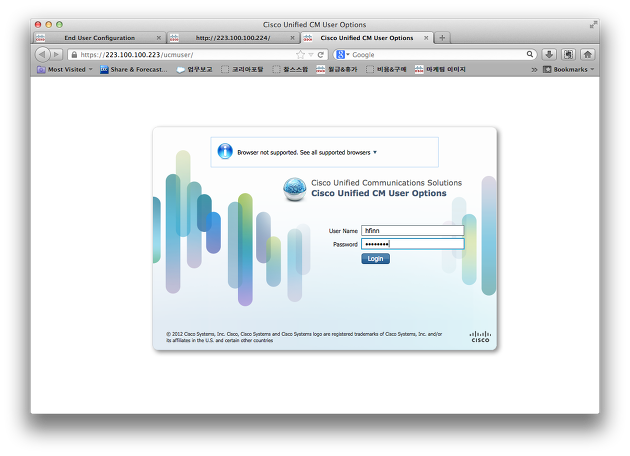Open the bookmark right of 업무보고
The height and width of the screenshot is (456, 630).
(242, 70)
